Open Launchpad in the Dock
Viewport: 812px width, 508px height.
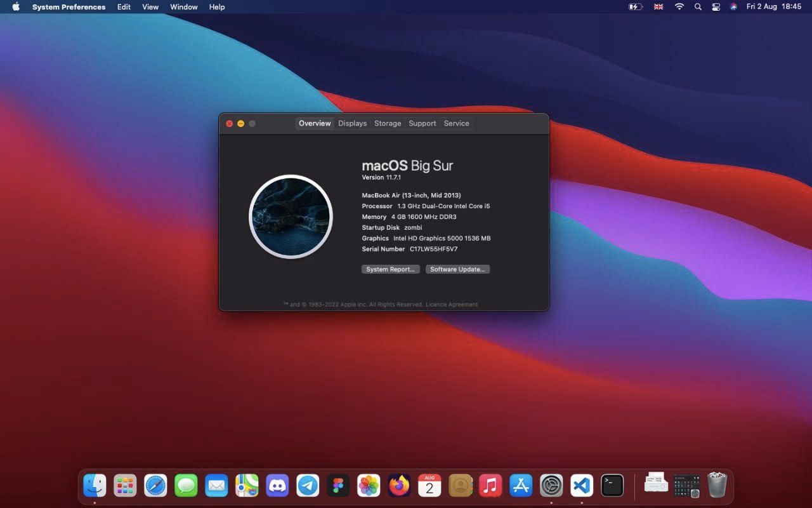coord(125,486)
